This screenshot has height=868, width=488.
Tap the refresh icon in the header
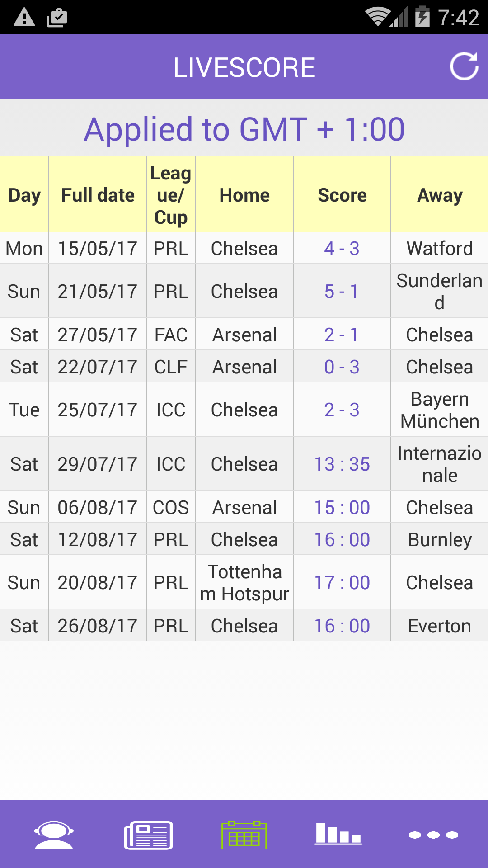coord(464,67)
